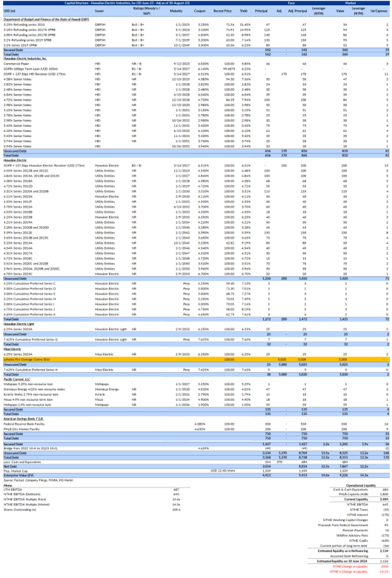Image resolution: width=392 pixels, height=578 pixels.
Task: Click 'Estimated liquidity w/o Refinancing' label
Action: tap(342, 551)
